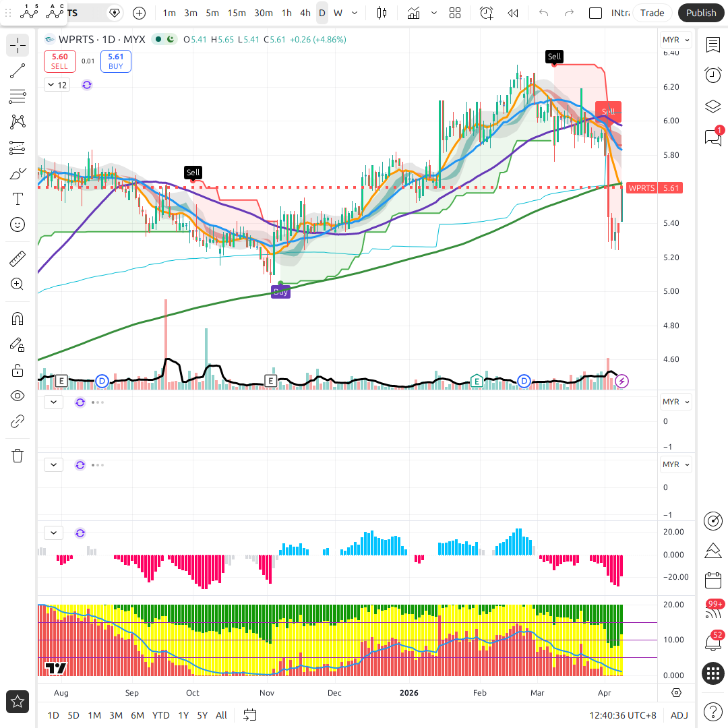Click the Publish button

[x=701, y=13]
